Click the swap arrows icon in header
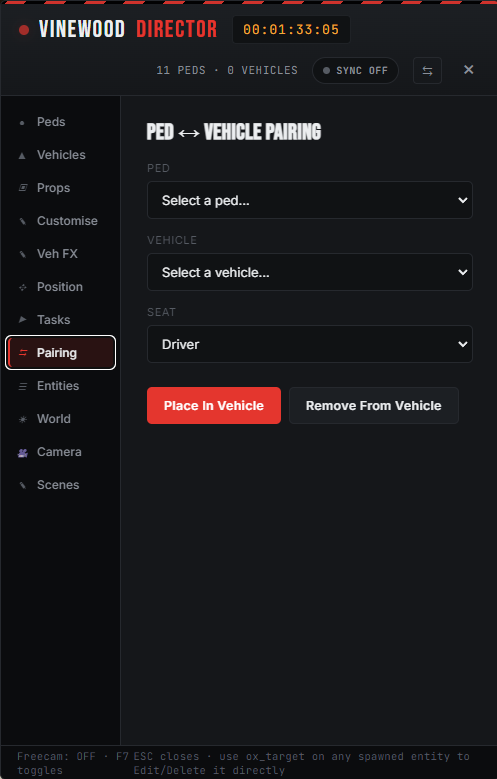This screenshot has width=497, height=779. [427, 71]
